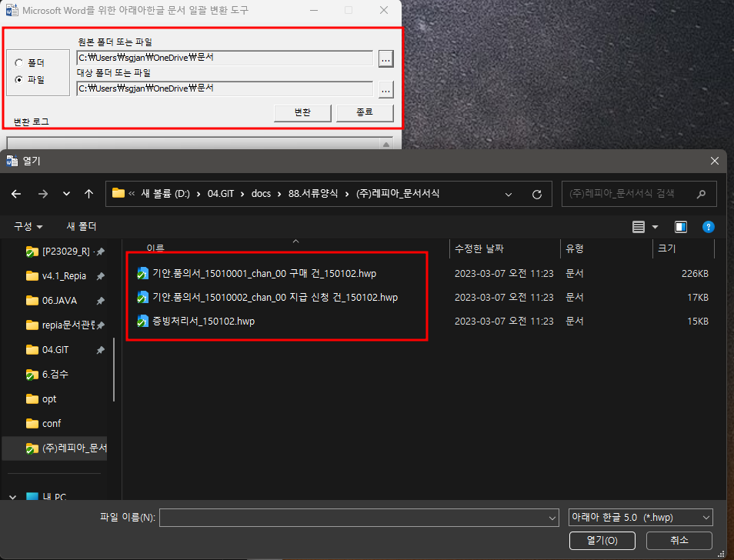The width and height of the screenshot is (734, 560).
Task: Select the 파일 radio option
Action: click(x=19, y=79)
